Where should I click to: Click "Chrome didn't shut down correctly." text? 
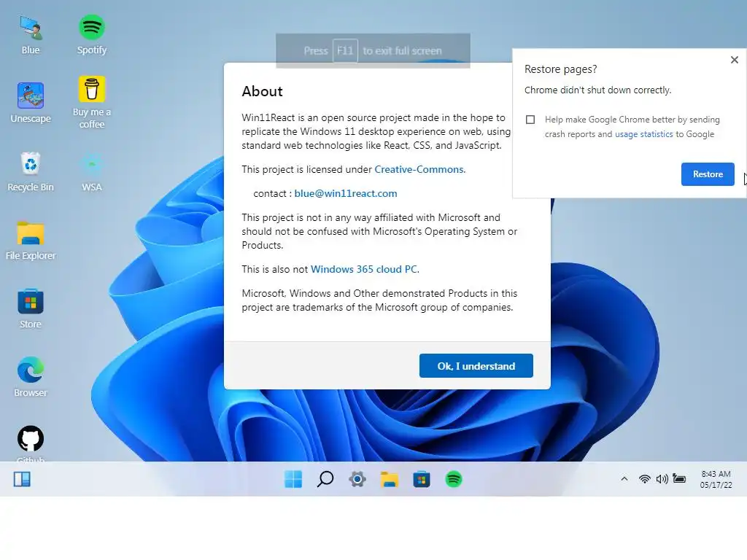598,90
